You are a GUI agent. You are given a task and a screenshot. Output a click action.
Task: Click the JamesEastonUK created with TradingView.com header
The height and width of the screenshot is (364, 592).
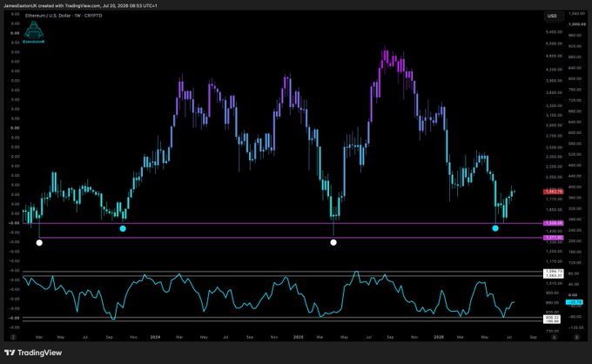[x=80, y=6]
